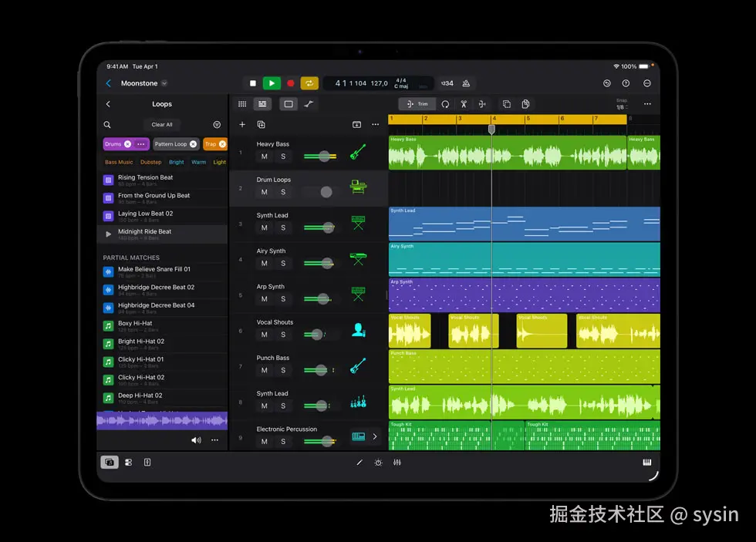
Task: Adjust the Punch Bass volume slider
Action: pyautogui.click(x=320, y=371)
